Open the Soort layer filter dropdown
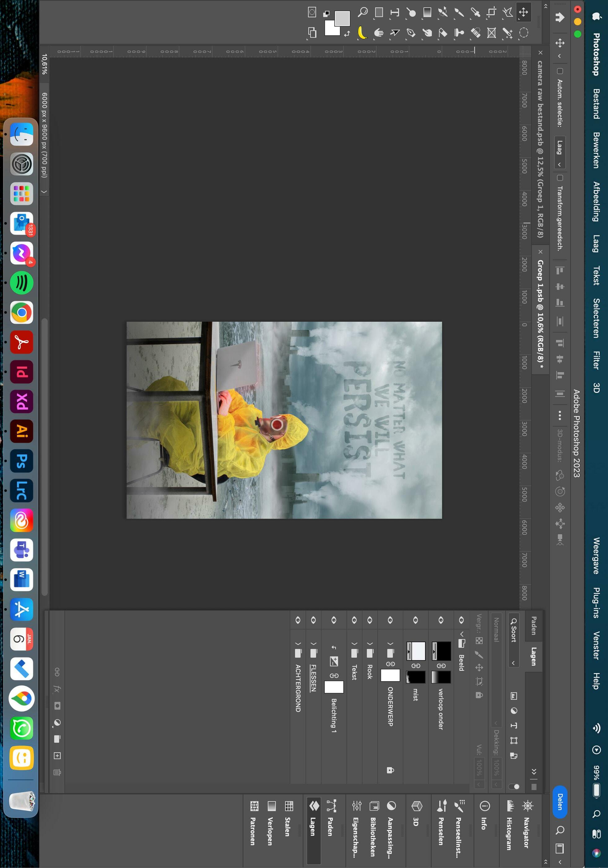The height and width of the screenshot is (868, 608). click(513, 643)
